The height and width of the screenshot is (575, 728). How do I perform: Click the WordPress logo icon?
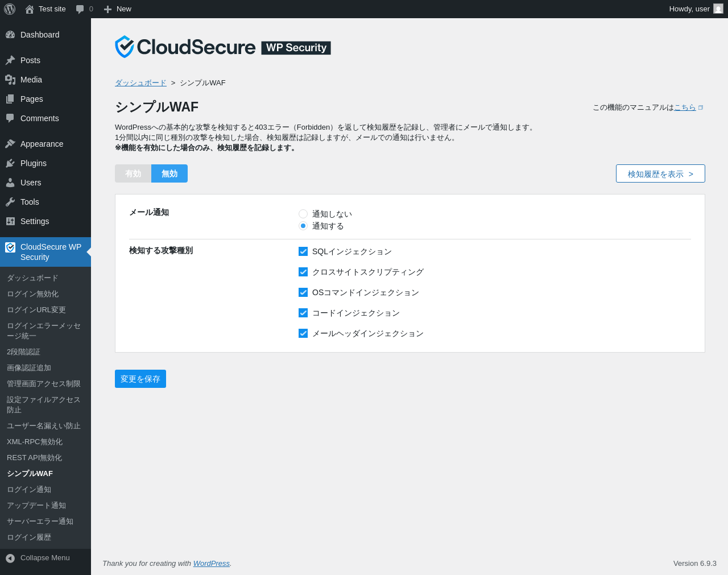coord(10,9)
